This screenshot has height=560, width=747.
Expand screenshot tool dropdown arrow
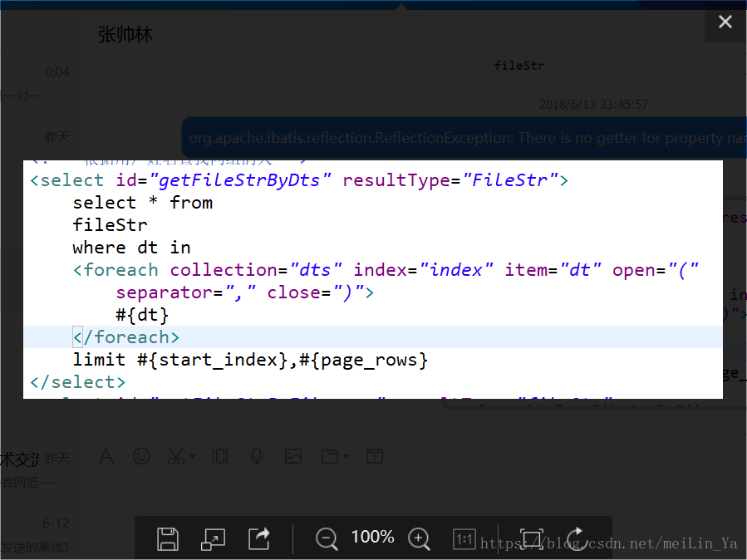pos(192,456)
